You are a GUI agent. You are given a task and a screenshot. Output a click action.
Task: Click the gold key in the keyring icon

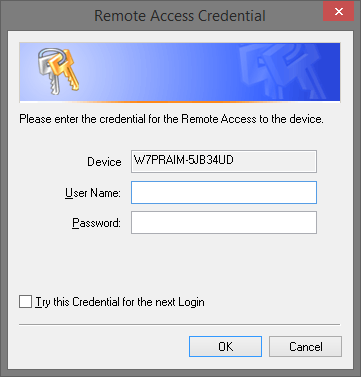tap(66, 69)
